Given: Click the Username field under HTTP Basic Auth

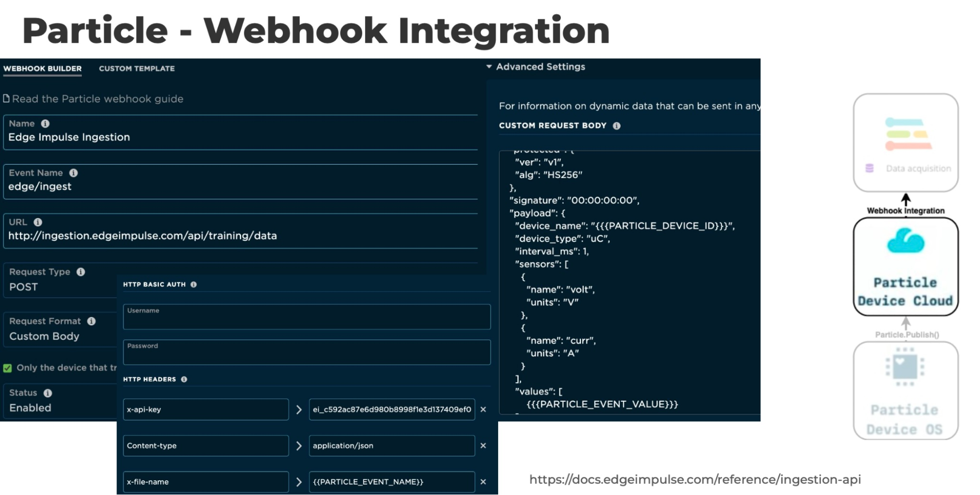Looking at the screenshot, I should tap(307, 317).
